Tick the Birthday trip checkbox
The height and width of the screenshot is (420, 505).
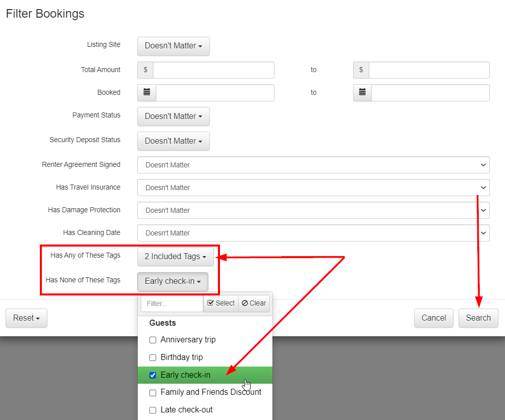coord(153,357)
